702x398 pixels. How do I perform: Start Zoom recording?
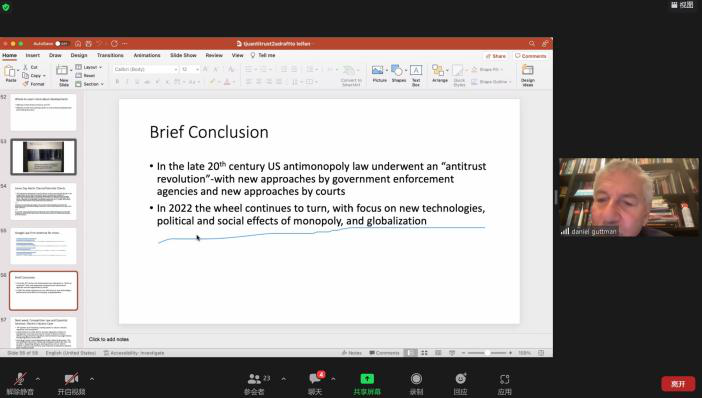point(416,384)
